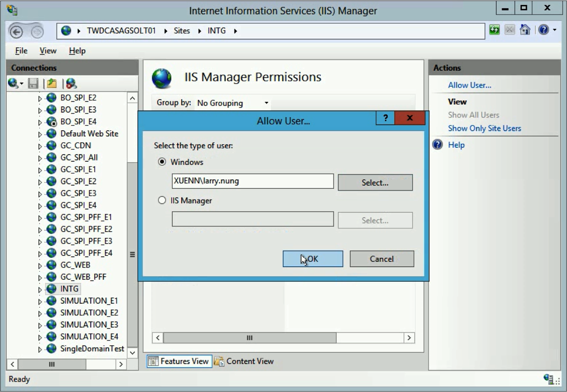This screenshot has height=392, width=567.
Task: Confirm the Allow User dialog with OK
Action: pyautogui.click(x=313, y=259)
